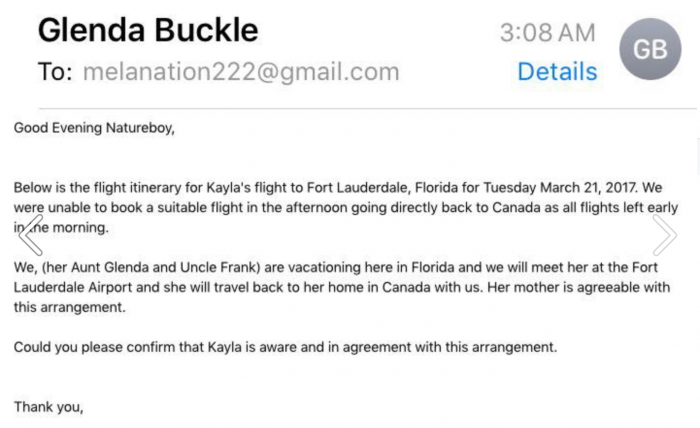Click the greeting "Good Evening Natureboy,"
The height and width of the screenshot is (428, 700).
[94, 128]
